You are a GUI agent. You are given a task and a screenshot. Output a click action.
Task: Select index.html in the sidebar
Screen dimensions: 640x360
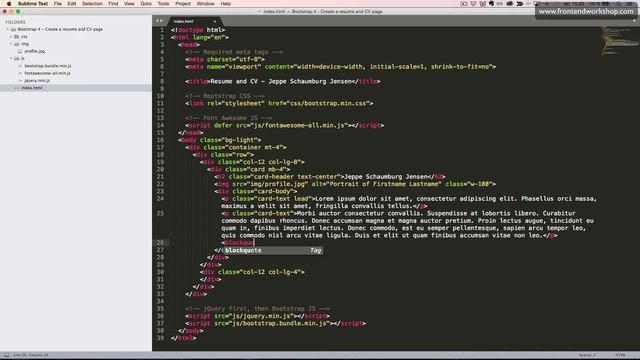(32, 88)
